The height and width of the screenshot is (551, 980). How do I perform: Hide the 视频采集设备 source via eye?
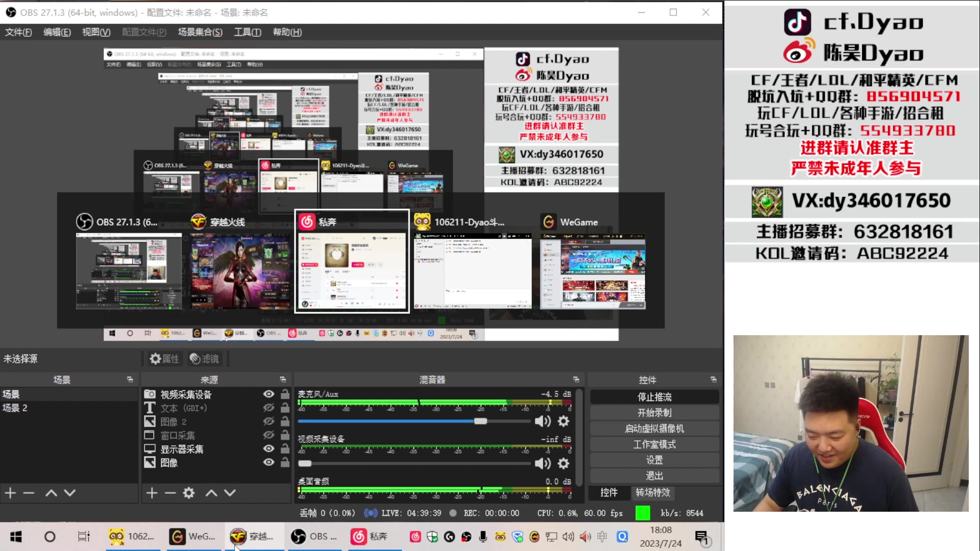pos(268,394)
